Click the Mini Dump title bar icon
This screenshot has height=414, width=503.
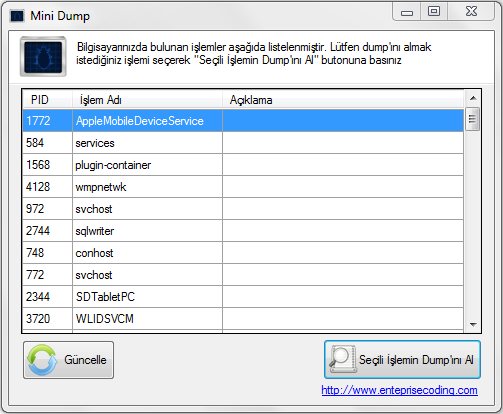tap(17, 16)
